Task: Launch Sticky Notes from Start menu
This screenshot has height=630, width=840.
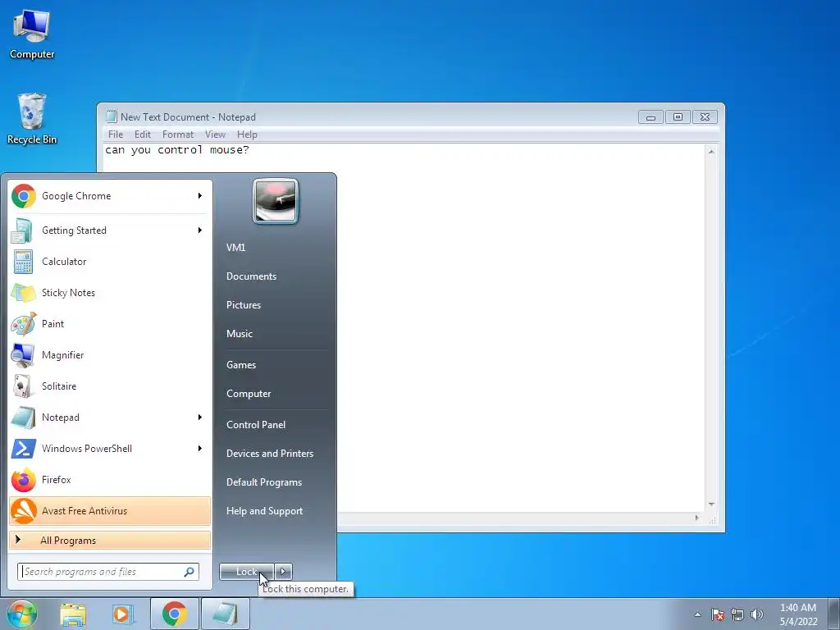Action: 110,293
